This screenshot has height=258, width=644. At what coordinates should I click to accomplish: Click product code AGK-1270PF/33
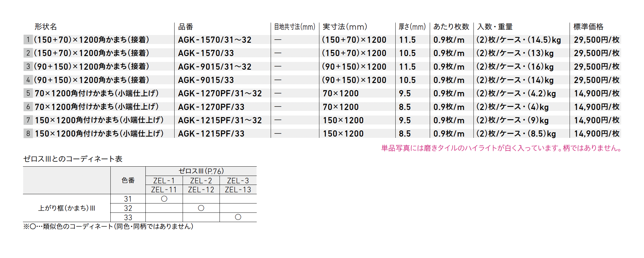211,107
